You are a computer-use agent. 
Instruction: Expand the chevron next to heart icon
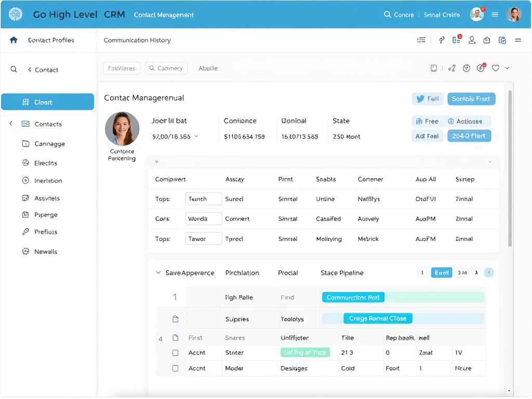(x=507, y=68)
